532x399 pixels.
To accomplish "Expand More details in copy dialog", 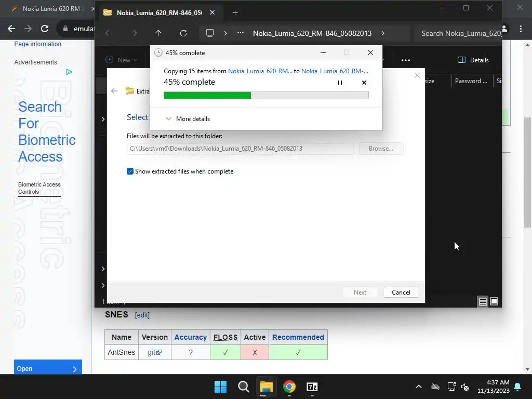I will (188, 119).
